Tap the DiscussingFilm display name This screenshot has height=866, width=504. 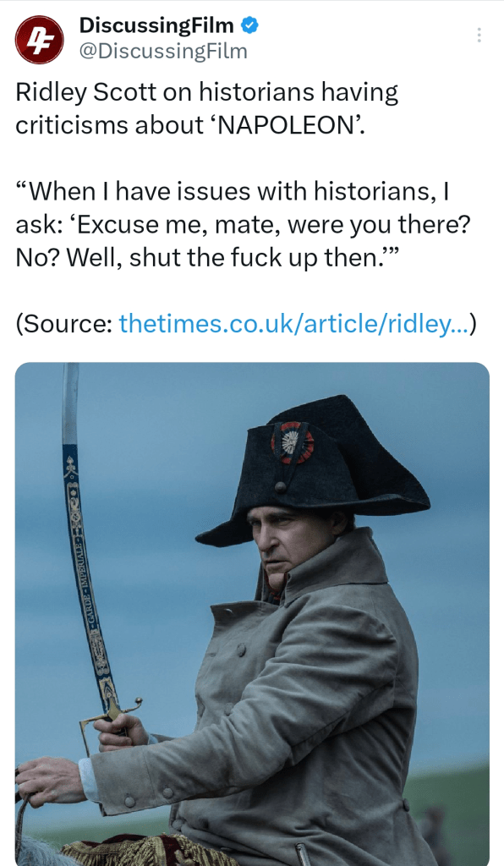point(156,25)
